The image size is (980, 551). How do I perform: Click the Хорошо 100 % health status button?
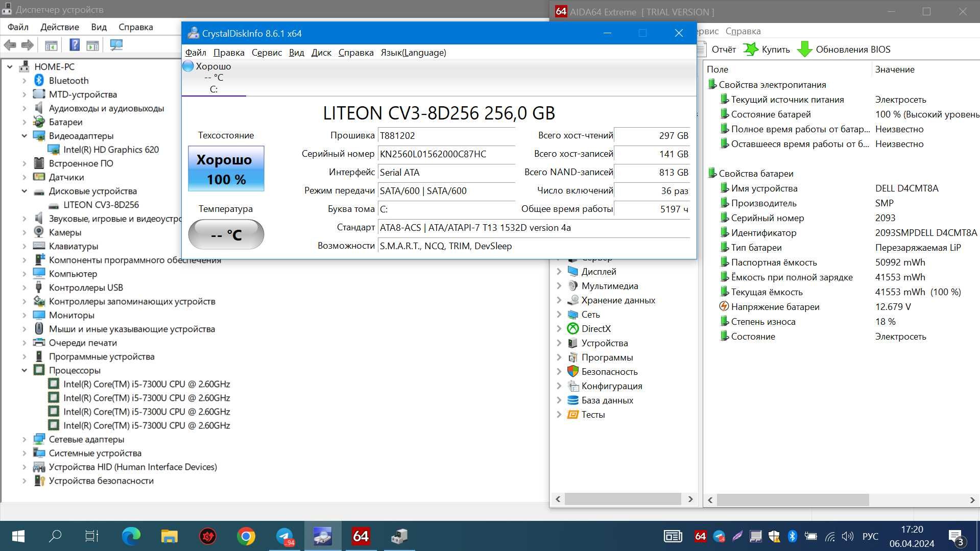point(226,169)
